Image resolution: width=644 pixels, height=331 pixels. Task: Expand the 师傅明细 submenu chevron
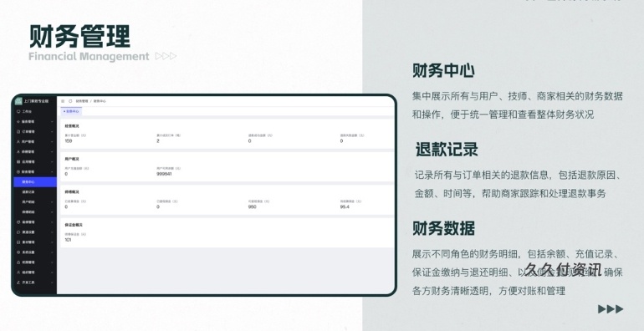click(52, 212)
